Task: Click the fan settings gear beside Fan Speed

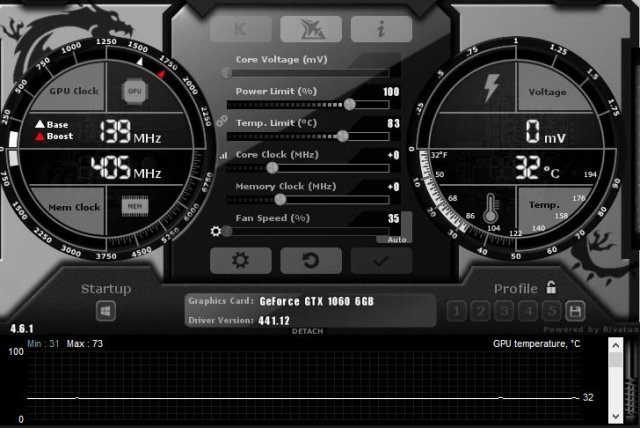Action: [x=217, y=231]
